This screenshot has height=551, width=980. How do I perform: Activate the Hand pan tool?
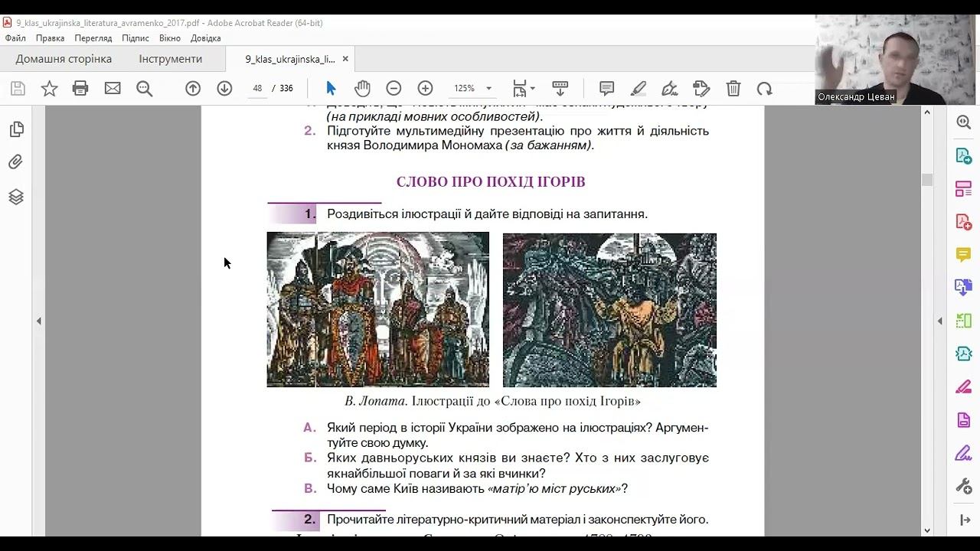pyautogui.click(x=362, y=88)
